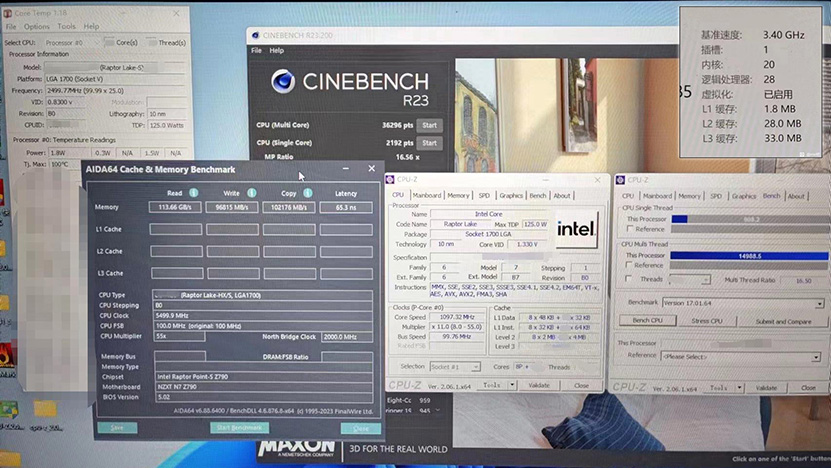
Task: Open the File menu in Core Temp
Action: (11, 27)
